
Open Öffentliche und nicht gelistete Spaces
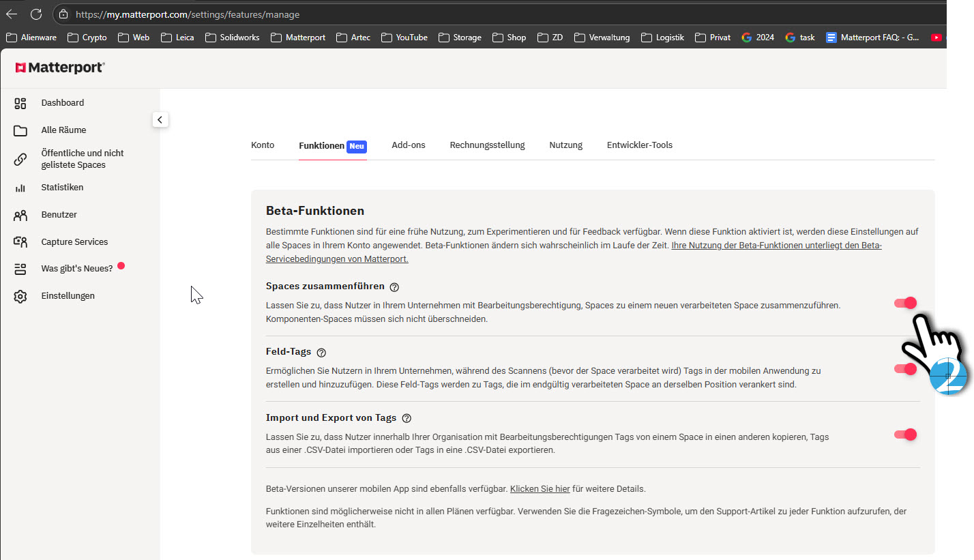pyautogui.click(x=83, y=159)
